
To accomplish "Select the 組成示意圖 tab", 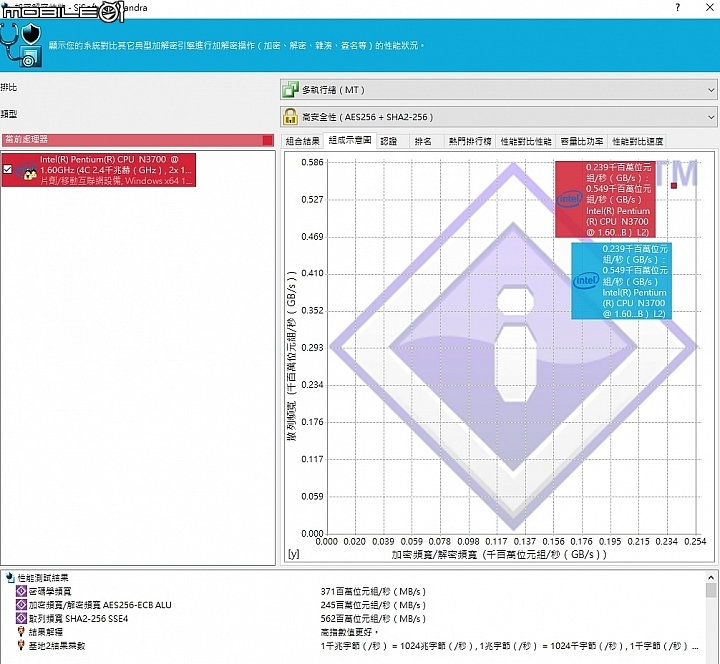I will pyautogui.click(x=350, y=140).
